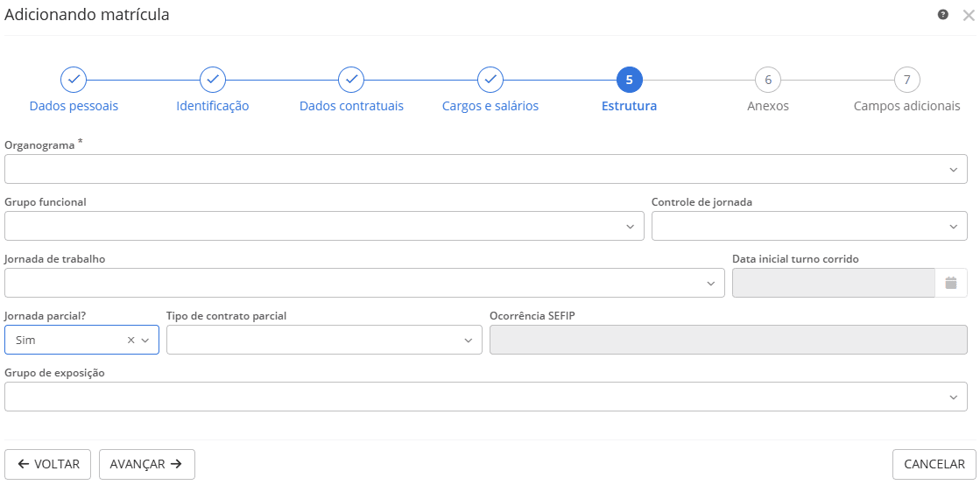The height and width of the screenshot is (485, 980).
Task: Click the VOLTAR button
Action: coord(49,464)
